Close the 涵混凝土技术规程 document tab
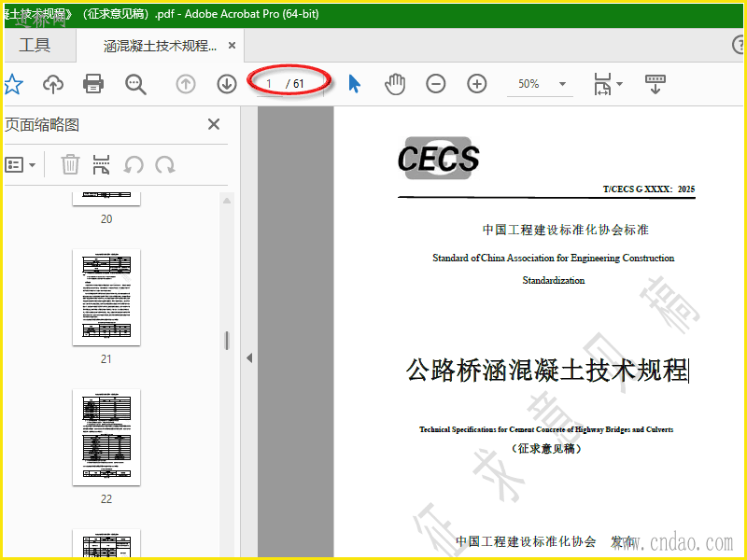Image resolution: width=747 pixels, height=560 pixels. tap(232, 45)
